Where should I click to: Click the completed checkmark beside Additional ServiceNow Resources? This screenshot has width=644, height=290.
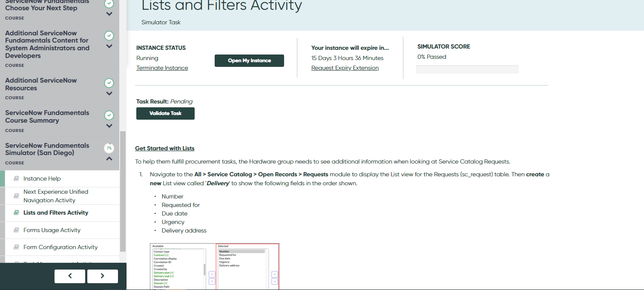(109, 83)
